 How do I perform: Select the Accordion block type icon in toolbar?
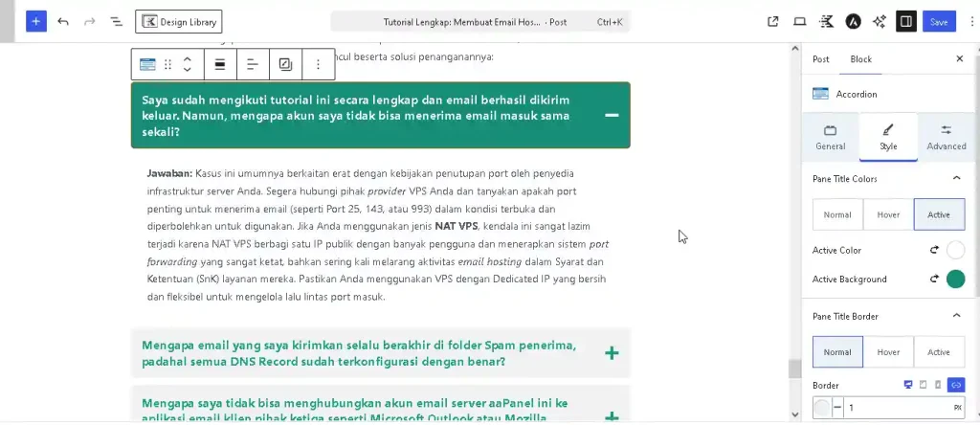click(147, 64)
